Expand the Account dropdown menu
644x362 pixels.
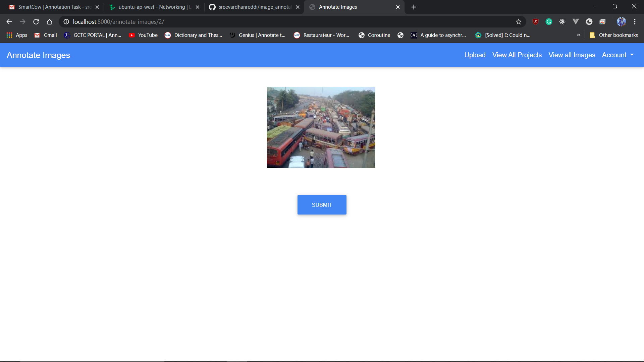click(618, 55)
